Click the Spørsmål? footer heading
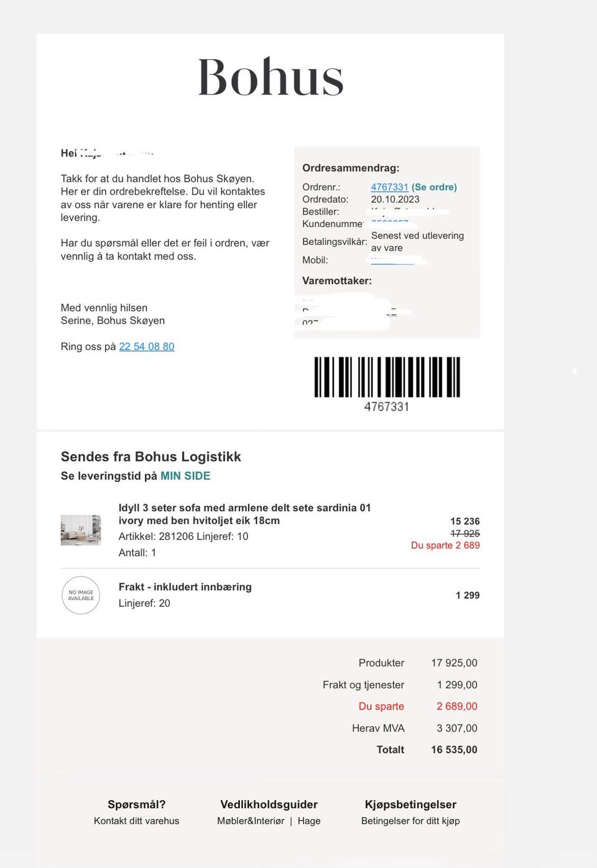This screenshot has height=868, width=597. [136, 805]
